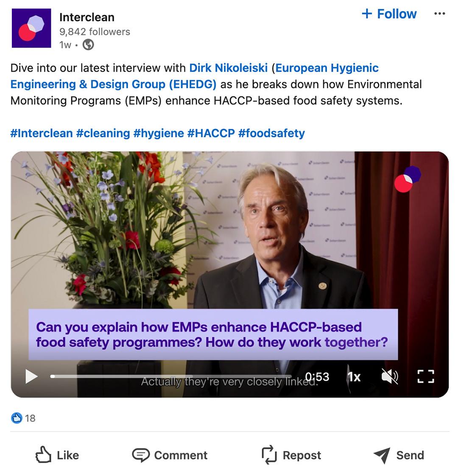Click the Interclean logo avatar
Screen dimensions: 461x476
pos(31,28)
